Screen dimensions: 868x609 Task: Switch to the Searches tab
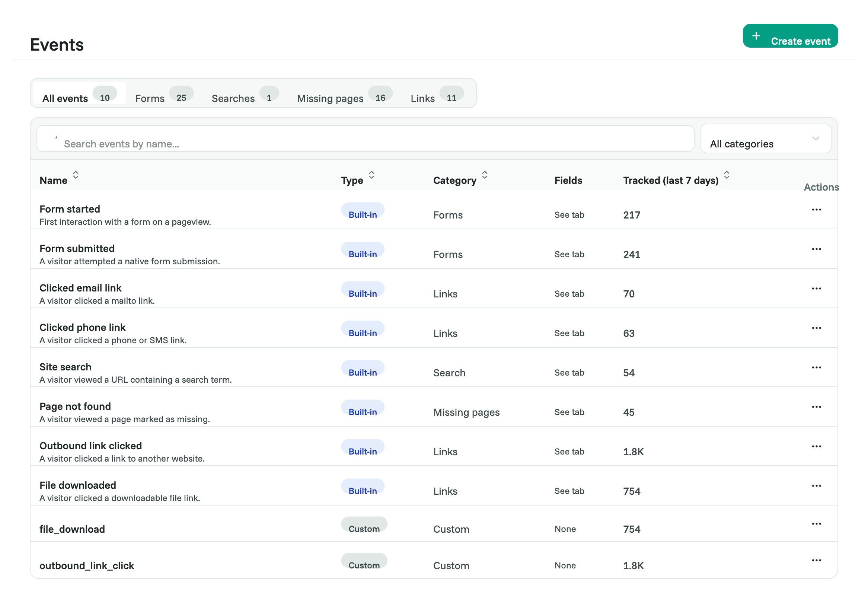point(245,93)
